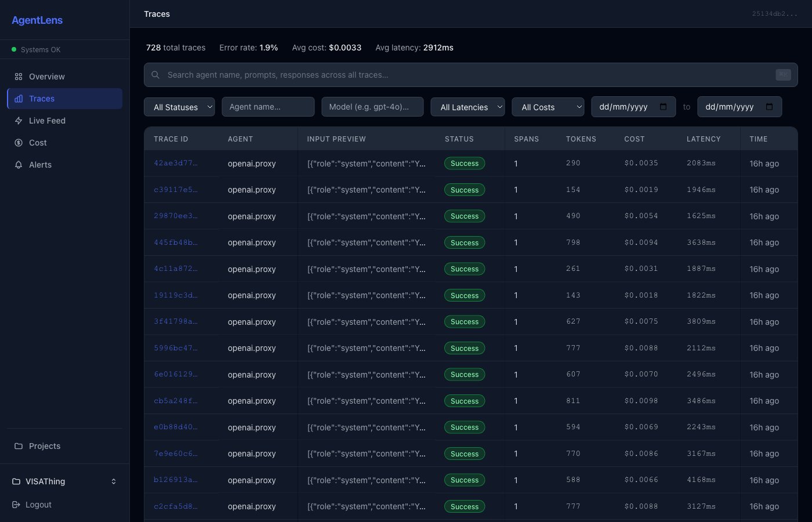Click the Success badge in the 42ae3d77 row
Image resolution: width=812 pixels, height=522 pixels.
point(465,164)
